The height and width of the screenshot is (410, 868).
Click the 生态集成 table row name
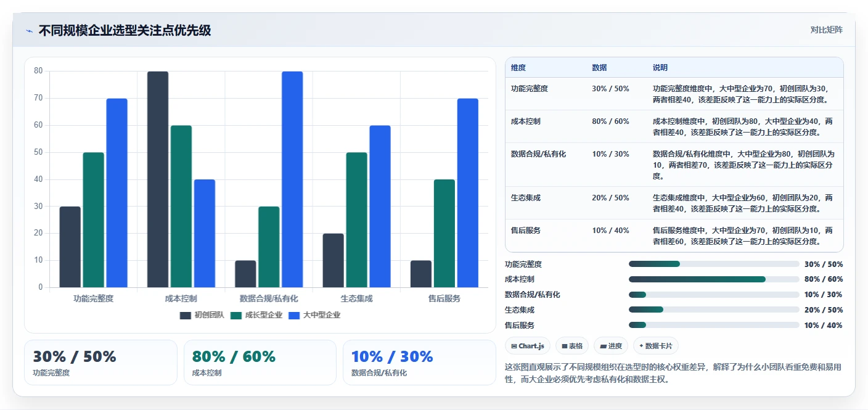526,198
